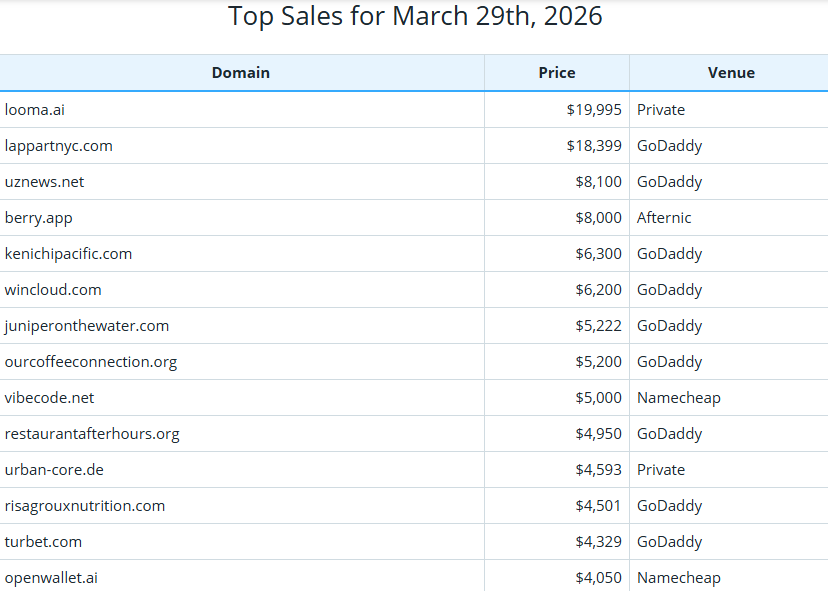Click GoDaddy venue in uznews.net row
The image size is (828, 591).
(x=670, y=182)
